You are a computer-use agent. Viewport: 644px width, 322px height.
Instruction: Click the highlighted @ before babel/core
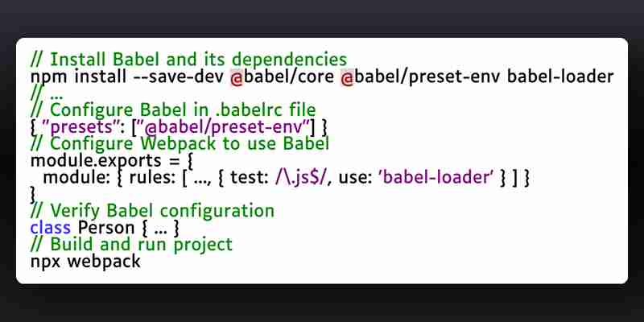pyautogui.click(x=237, y=77)
